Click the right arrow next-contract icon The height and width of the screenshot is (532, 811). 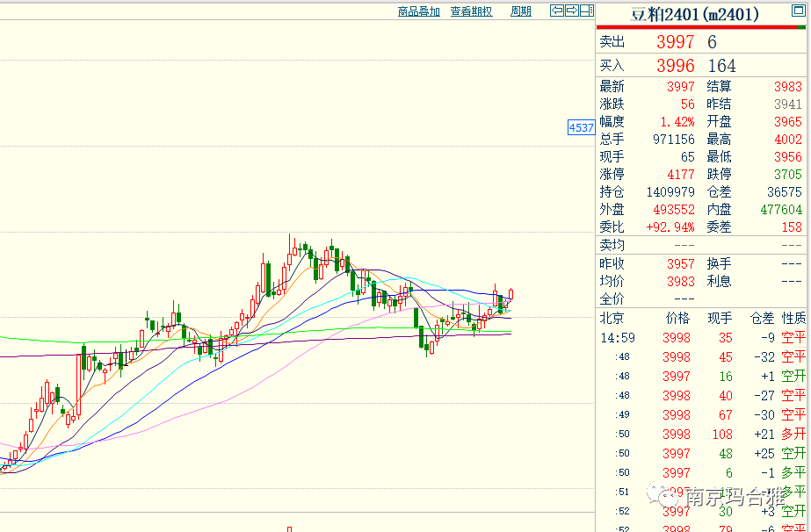click(x=571, y=11)
